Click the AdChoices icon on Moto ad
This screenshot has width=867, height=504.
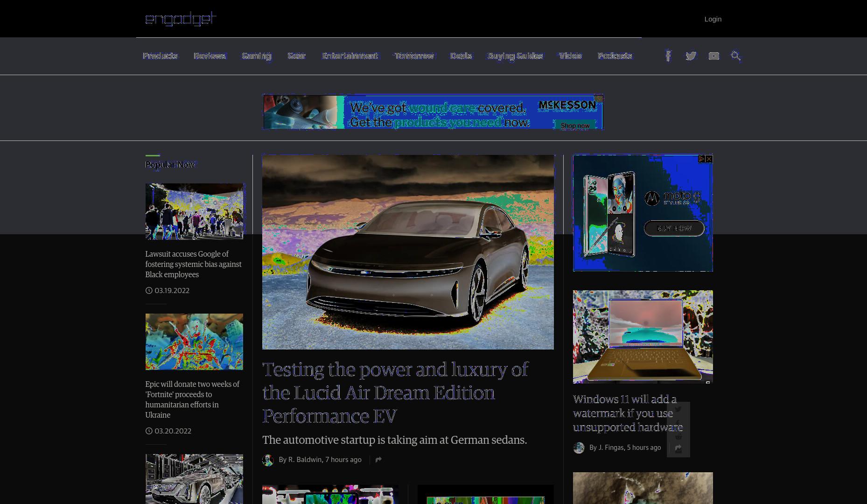tap(701, 159)
